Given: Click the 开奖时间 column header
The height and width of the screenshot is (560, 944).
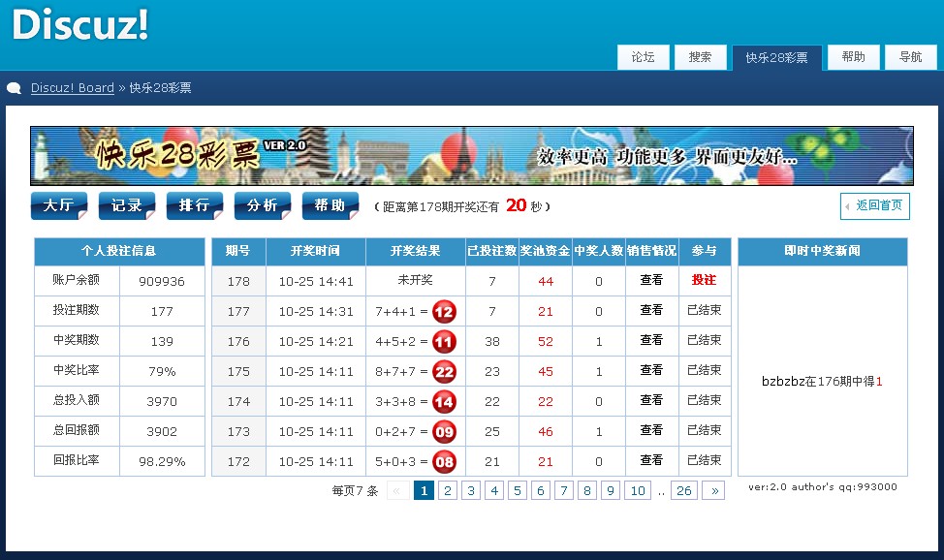Looking at the screenshot, I should click(315, 251).
